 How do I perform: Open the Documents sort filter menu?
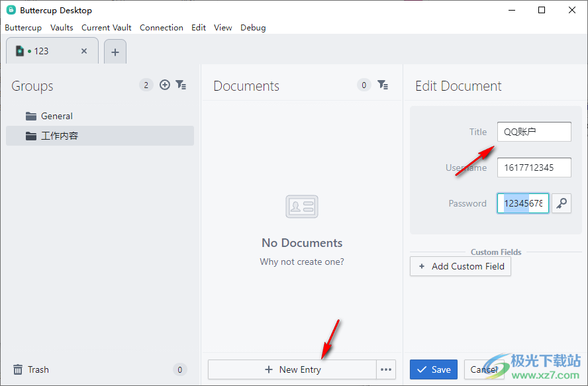pos(383,85)
